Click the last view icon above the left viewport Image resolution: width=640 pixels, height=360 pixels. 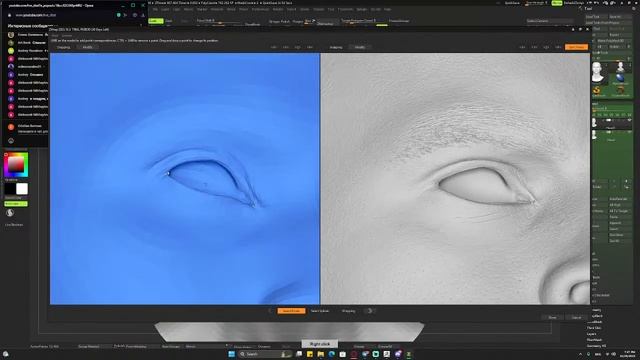click(310, 47)
